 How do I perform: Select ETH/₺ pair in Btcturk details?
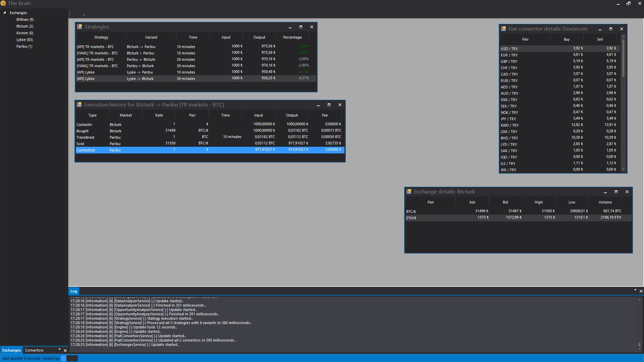(519, 218)
